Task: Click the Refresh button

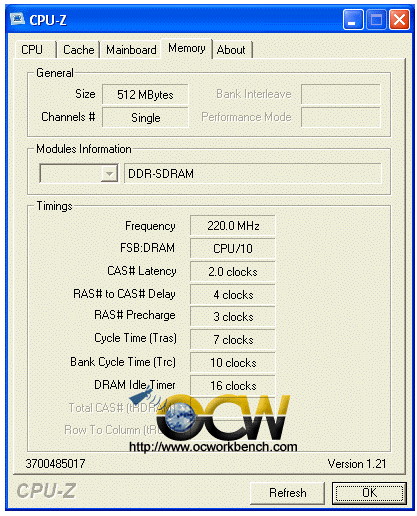Action: point(287,493)
